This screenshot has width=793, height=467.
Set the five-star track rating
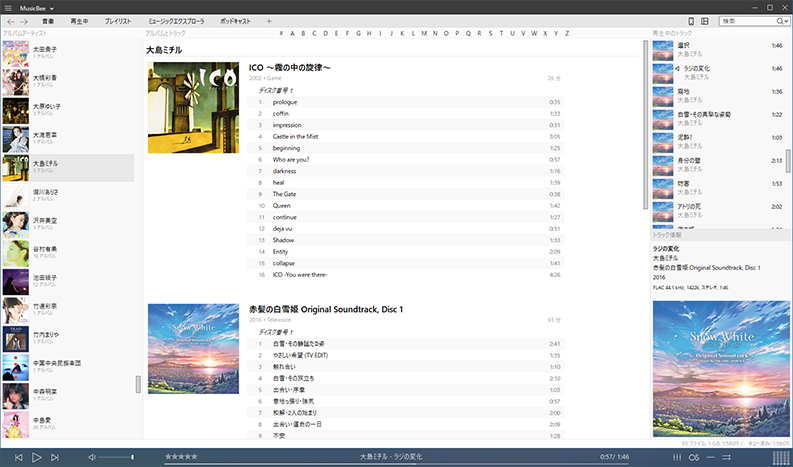tap(181, 457)
